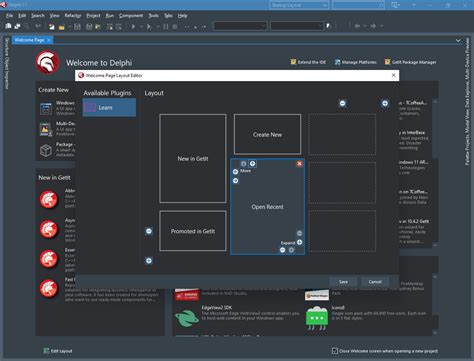The height and width of the screenshot is (361, 474).
Task: Click the Save button
Action: pos(343,282)
